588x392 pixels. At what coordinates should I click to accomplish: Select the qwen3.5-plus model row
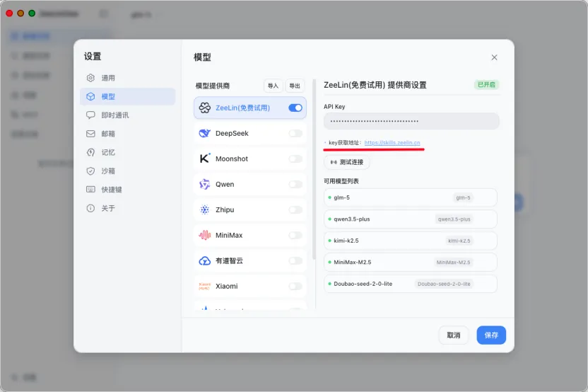411,219
